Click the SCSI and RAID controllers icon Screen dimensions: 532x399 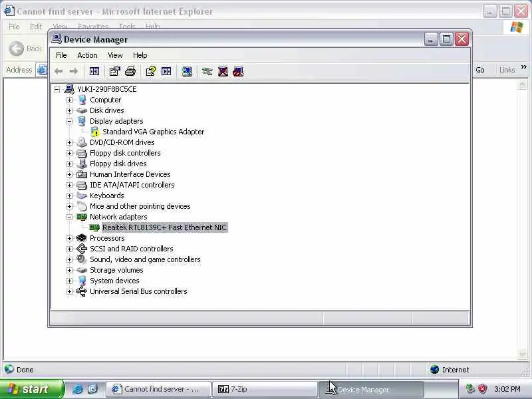tap(82, 249)
